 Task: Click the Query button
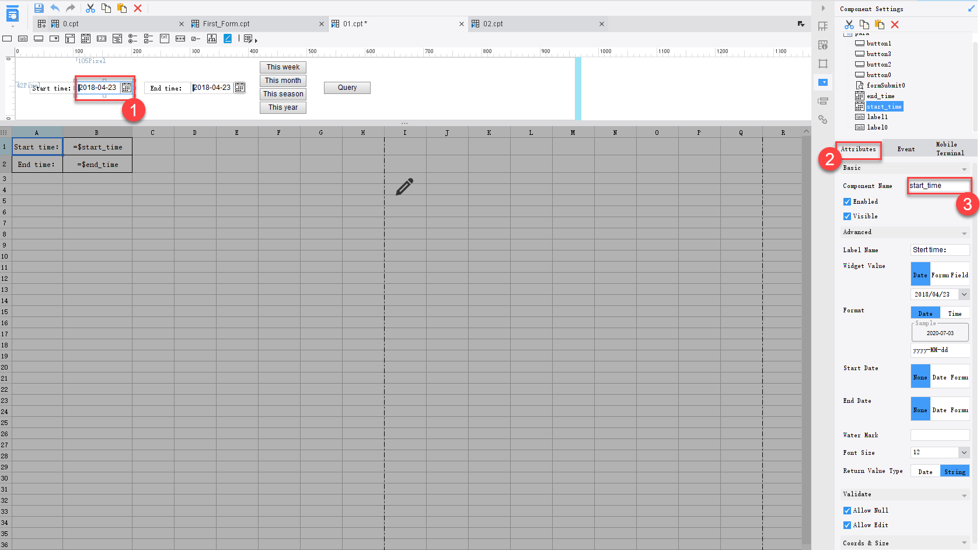pos(347,87)
